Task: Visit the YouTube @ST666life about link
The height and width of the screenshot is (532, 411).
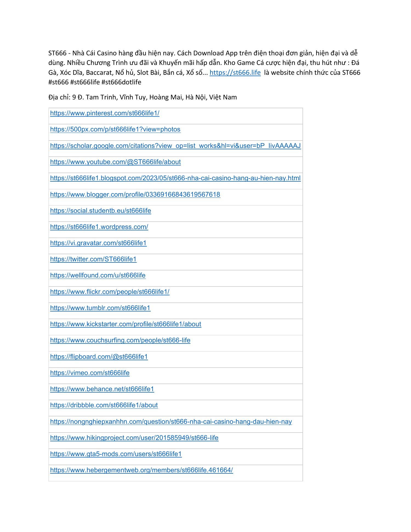Action: click(115, 162)
